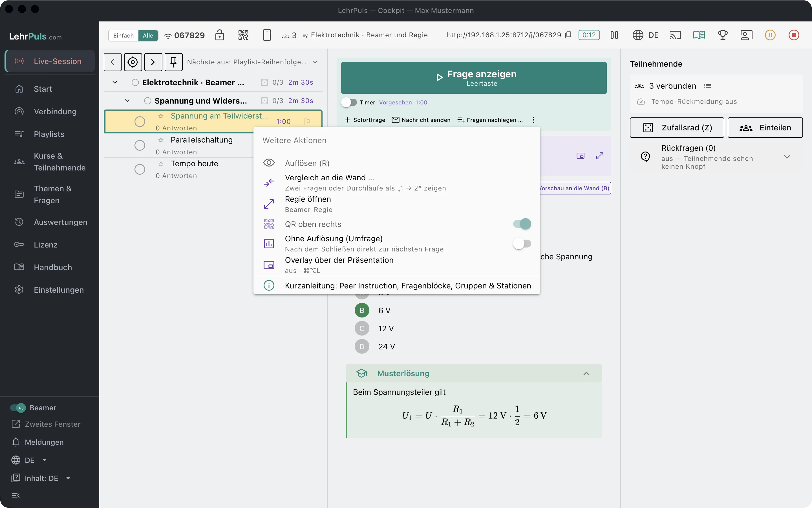Click the cast to beamer icon

click(676, 35)
